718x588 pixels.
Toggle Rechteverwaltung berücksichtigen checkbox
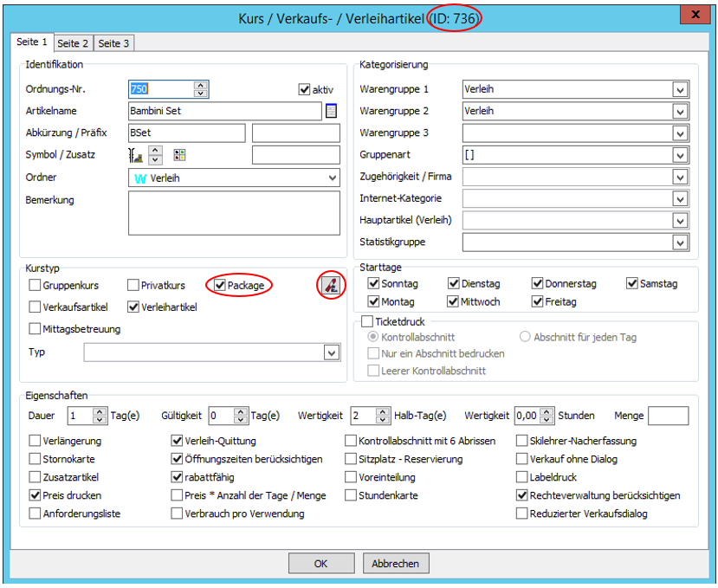point(522,495)
